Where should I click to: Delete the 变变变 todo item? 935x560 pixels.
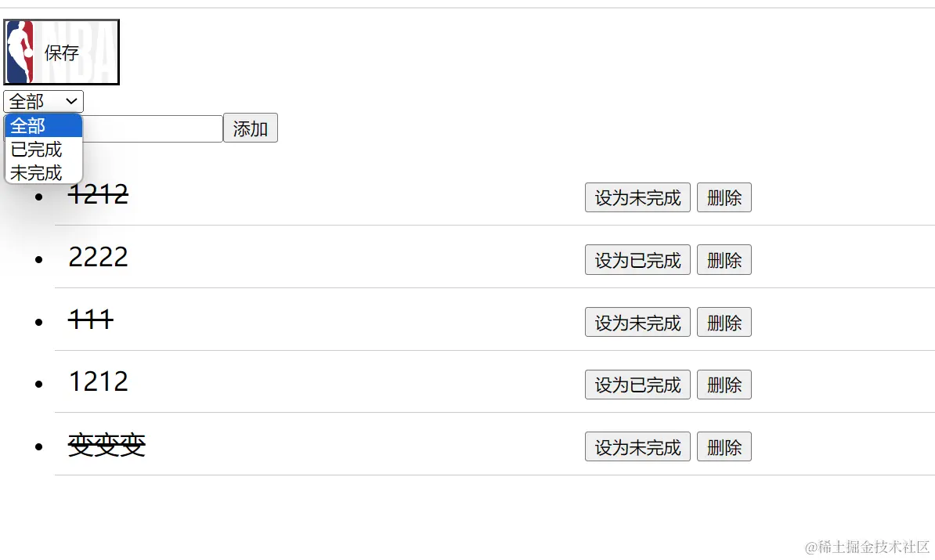724,447
